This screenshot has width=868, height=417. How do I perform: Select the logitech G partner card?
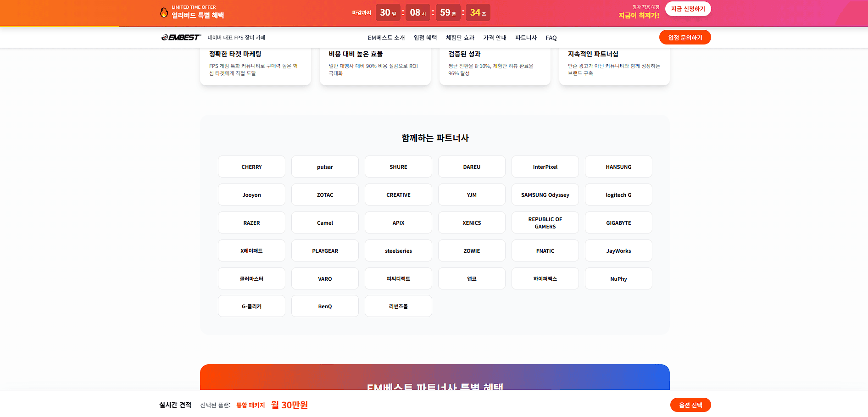pyautogui.click(x=618, y=195)
